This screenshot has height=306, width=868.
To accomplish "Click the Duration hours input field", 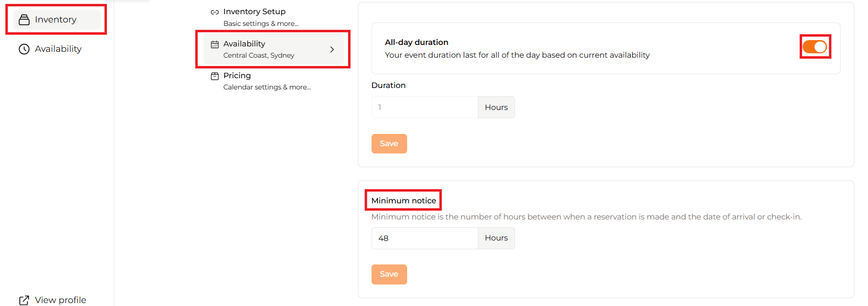I will tap(425, 107).
